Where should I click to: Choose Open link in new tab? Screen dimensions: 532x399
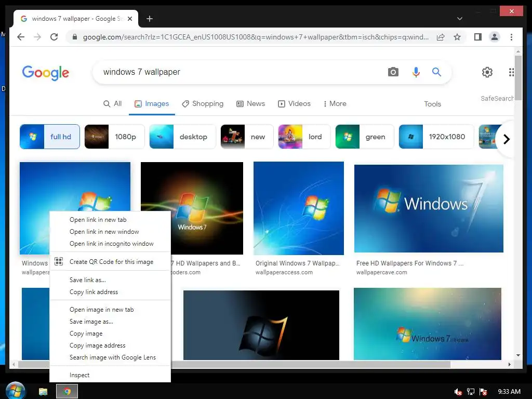pos(110,220)
